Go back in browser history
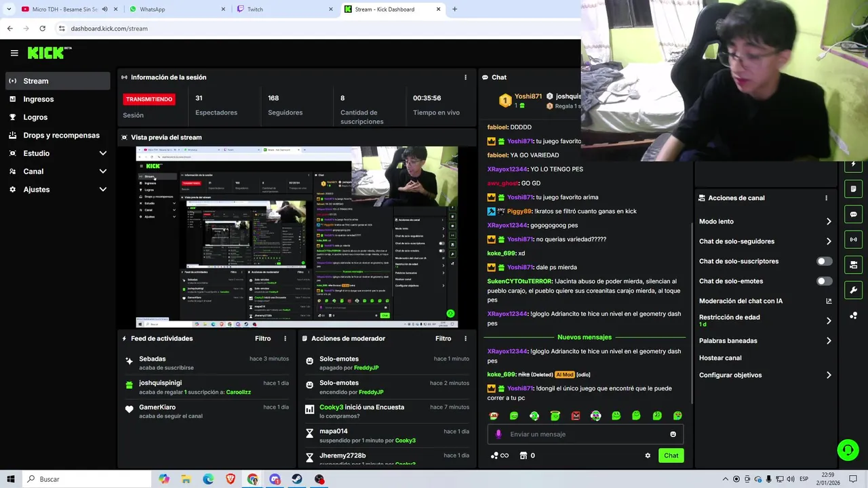Screen dimensions: 868x488 [x=9, y=28]
